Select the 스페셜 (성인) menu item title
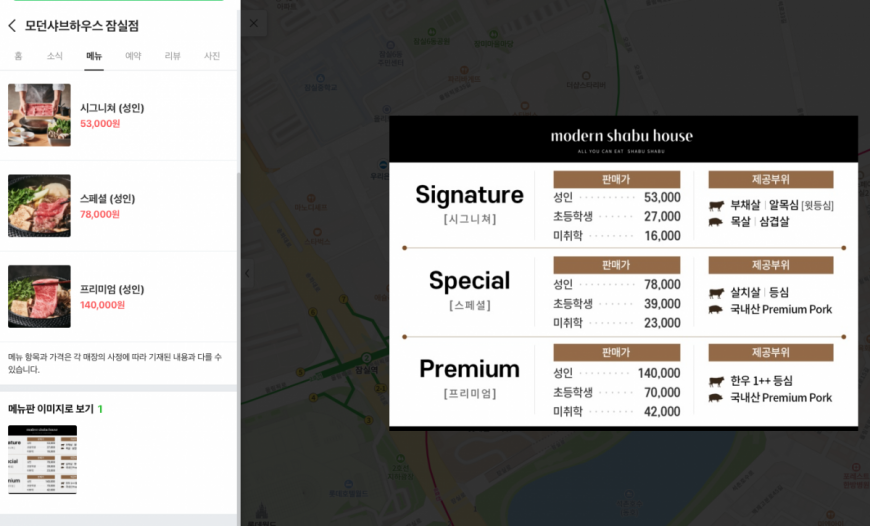The width and height of the screenshot is (870, 526). tap(108, 199)
